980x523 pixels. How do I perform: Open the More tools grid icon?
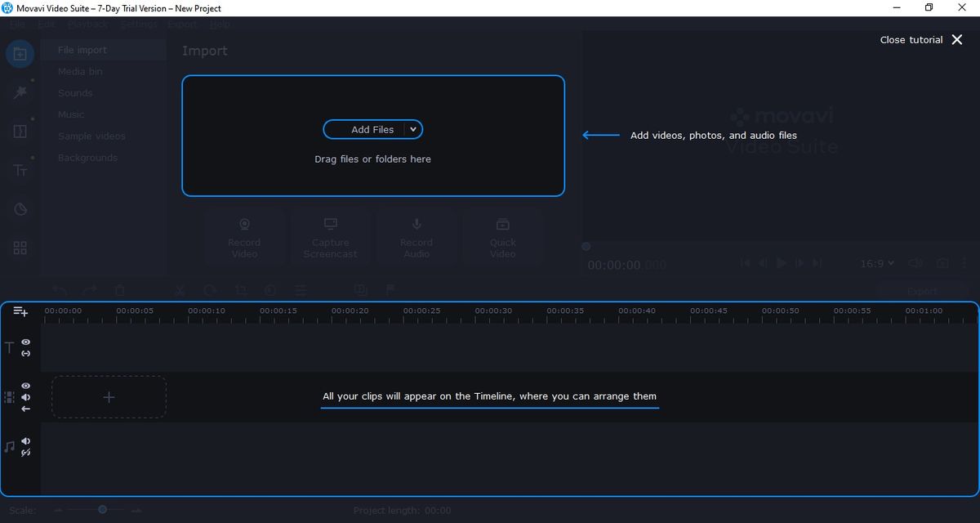point(20,248)
